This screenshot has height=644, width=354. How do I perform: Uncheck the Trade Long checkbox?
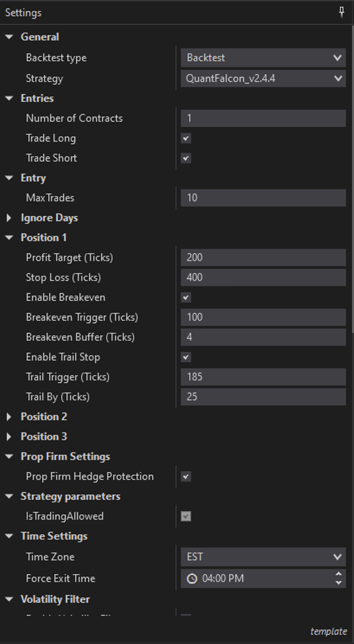[x=186, y=138]
